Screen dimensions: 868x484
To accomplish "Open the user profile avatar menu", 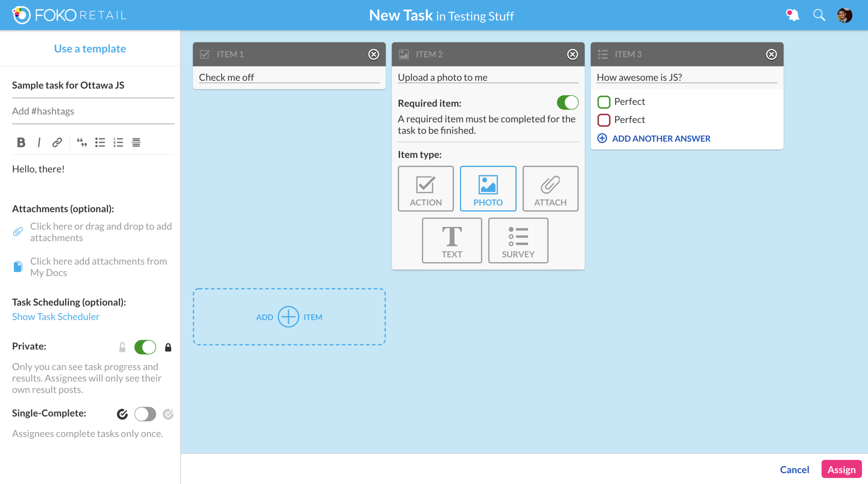I will (845, 15).
